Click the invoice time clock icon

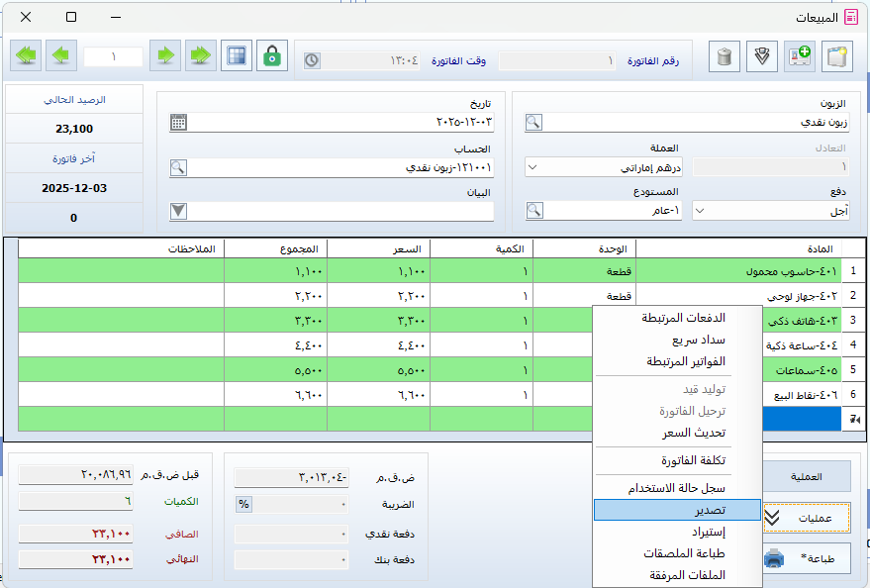(x=311, y=60)
